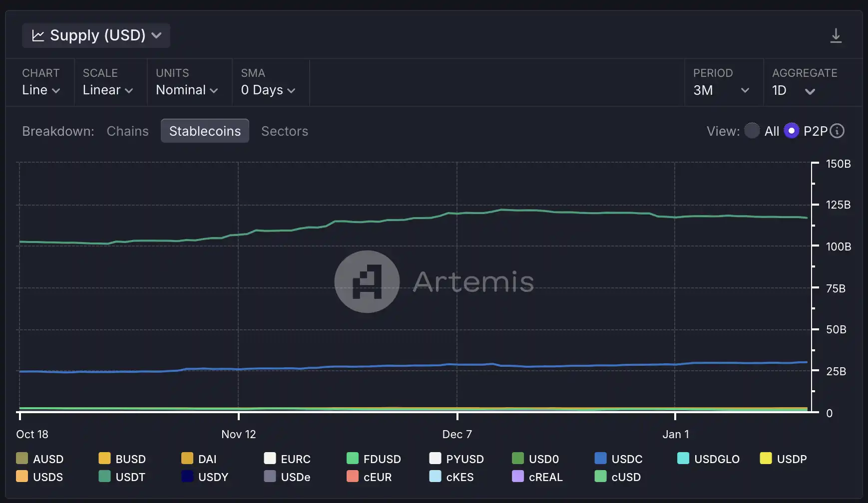Select the P2P view radio button

[x=791, y=131]
